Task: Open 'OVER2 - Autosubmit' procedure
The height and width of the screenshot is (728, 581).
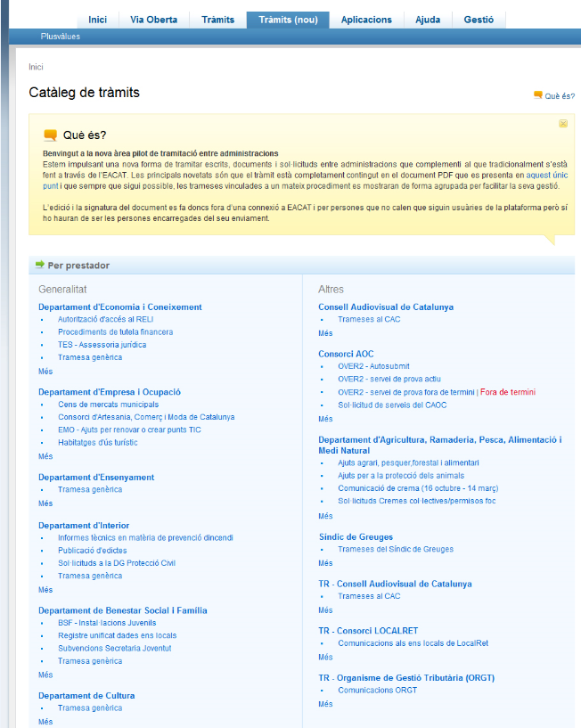Action: 373,366
